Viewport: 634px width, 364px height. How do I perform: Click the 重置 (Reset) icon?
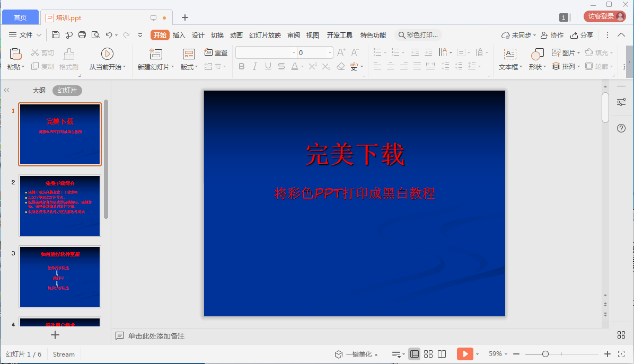click(215, 52)
